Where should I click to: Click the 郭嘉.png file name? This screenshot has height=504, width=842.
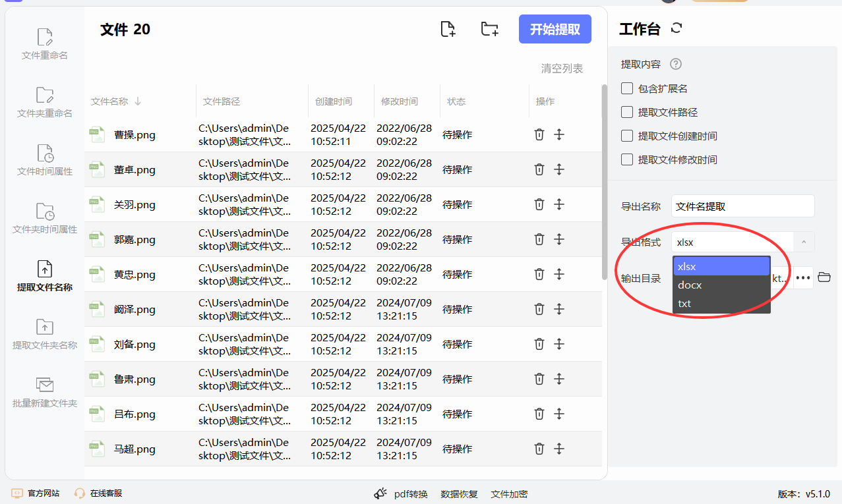point(135,240)
